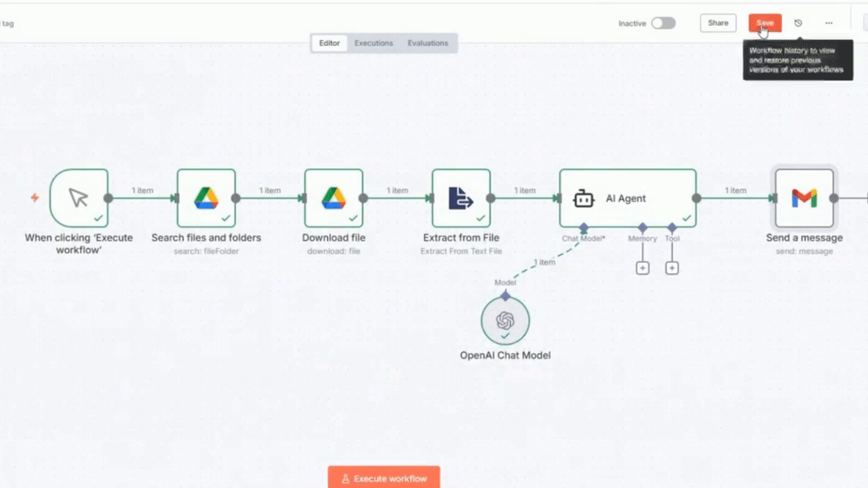The width and height of the screenshot is (868, 488).
Task: Click the 'Extract from File' node label
Action: click(461, 238)
